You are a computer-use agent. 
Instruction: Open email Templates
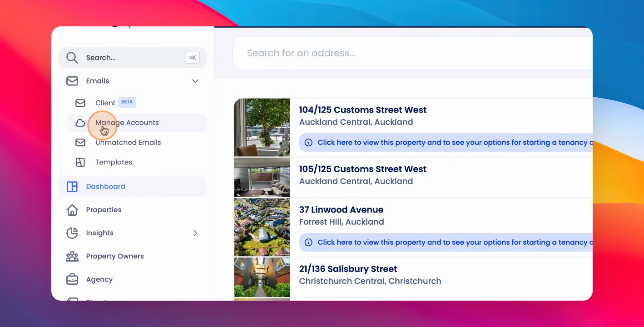(x=137, y=162)
